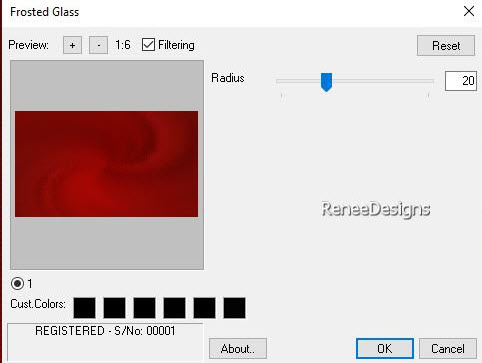Open the About dialog
The image size is (482, 363).
(x=238, y=349)
